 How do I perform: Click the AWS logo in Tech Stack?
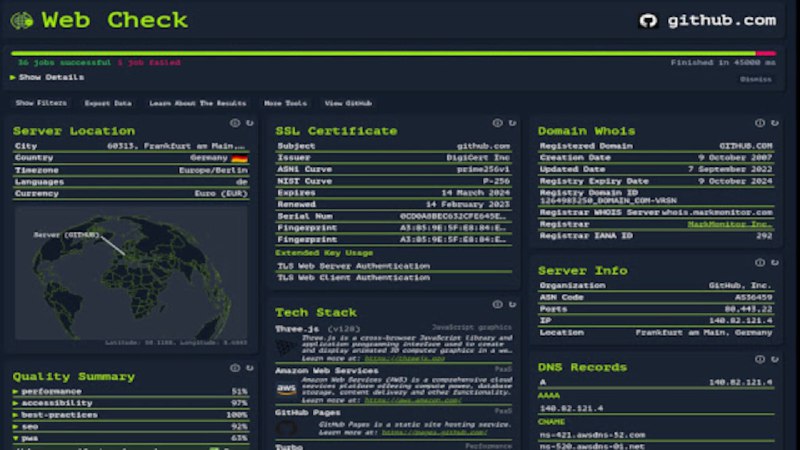coord(286,390)
